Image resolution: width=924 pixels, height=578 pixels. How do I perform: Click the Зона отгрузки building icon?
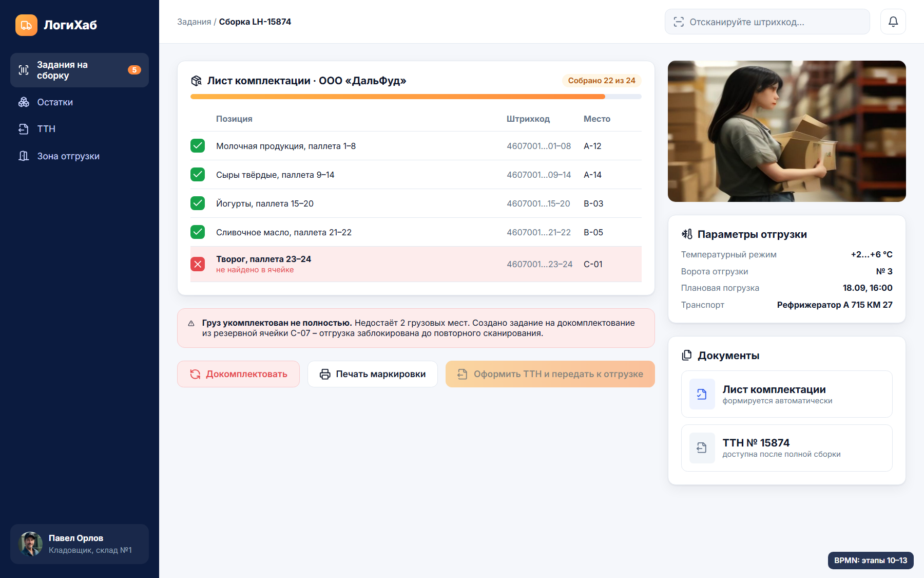(x=24, y=156)
